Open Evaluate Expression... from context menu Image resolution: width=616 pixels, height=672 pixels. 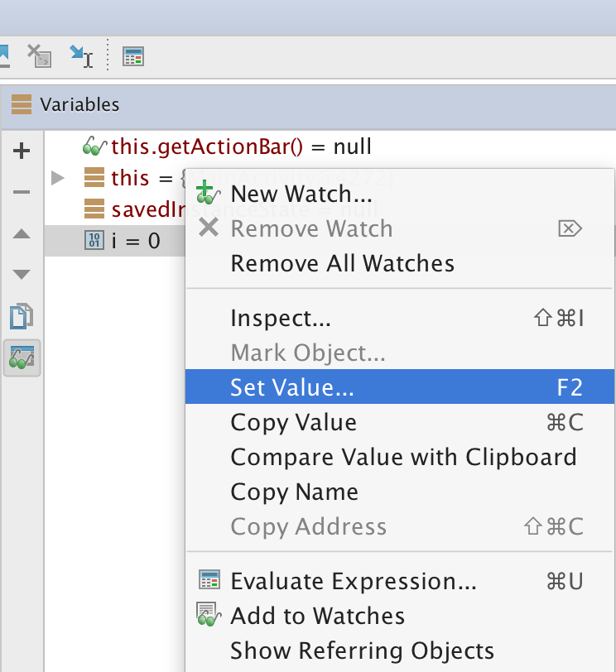pos(354,581)
